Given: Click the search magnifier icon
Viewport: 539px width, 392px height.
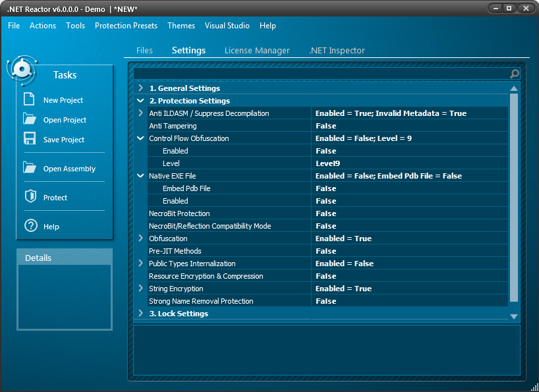Looking at the screenshot, I should point(515,74).
